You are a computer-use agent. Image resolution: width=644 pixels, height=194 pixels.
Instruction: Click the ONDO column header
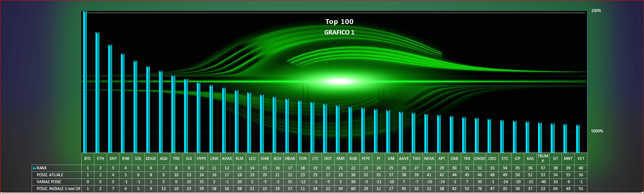coord(480,159)
